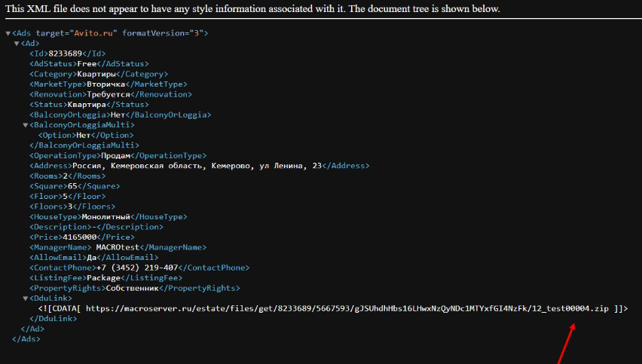Click the MarketType value Вторичка
This screenshot has height=364, width=642.
pyautogui.click(x=105, y=84)
